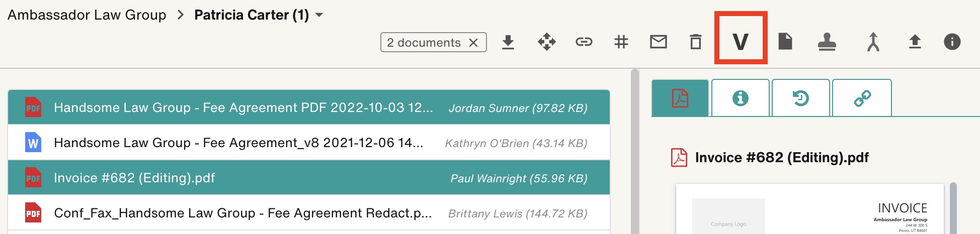Click the merge arrows icon
The height and width of the screenshot is (234, 980).
pos(873,42)
